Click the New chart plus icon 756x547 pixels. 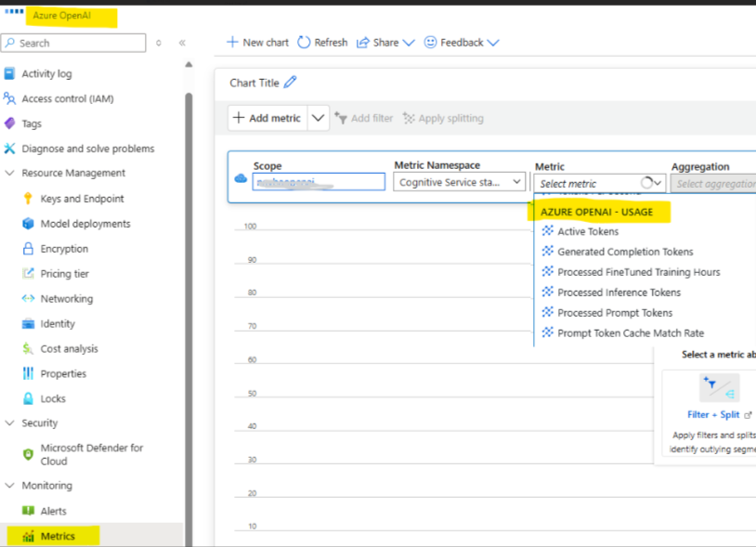point(232,43)
